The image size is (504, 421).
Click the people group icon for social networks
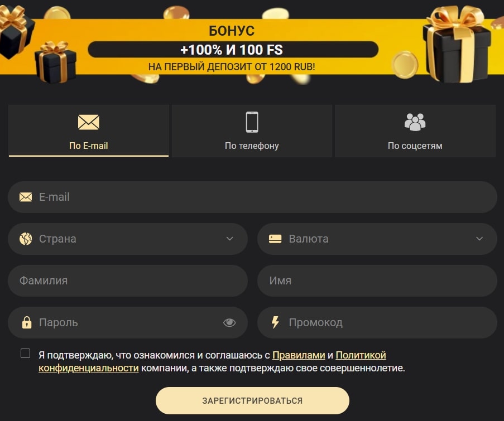[415, 122]
